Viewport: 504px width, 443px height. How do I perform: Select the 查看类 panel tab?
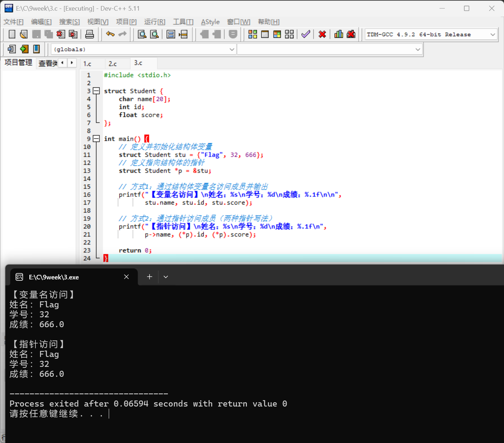point(48,63)
